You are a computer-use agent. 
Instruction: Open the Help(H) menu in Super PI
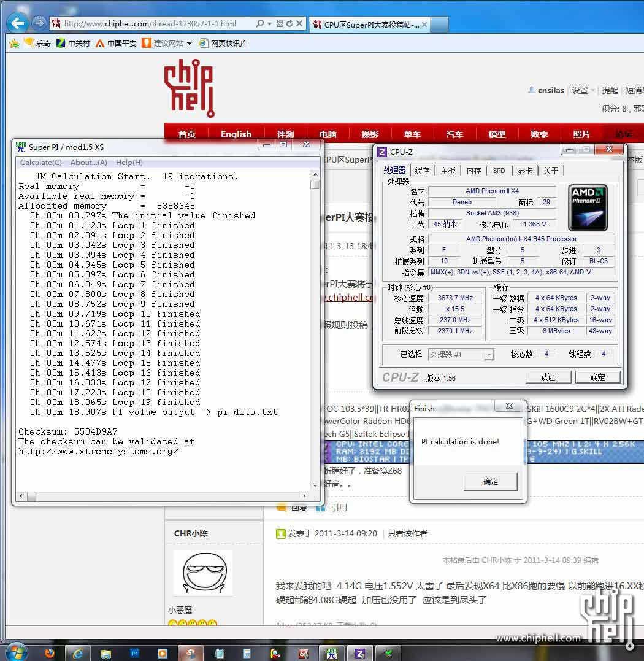tap(129, 162)
